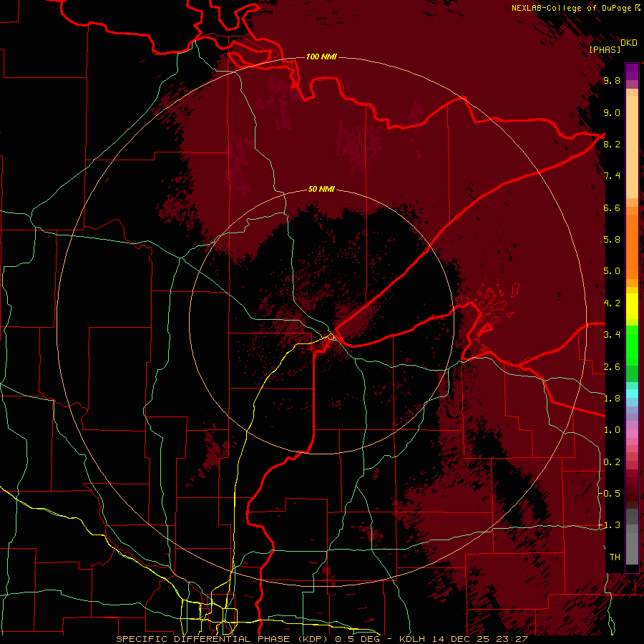The height and width of the screenshot is (644, 644).
Task: Click the -0.5 value on the legend
Action: [x=610, y=494]
